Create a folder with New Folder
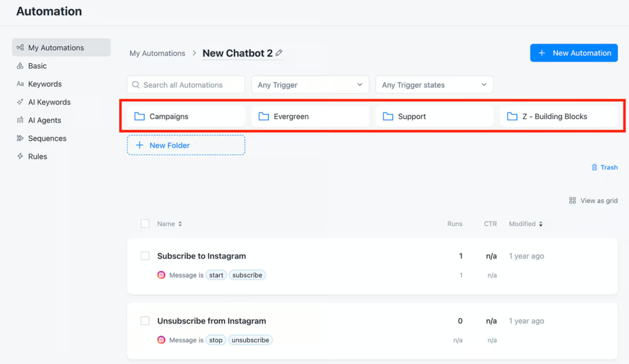This screenshot has height=364, width=629. click(186, 145)
